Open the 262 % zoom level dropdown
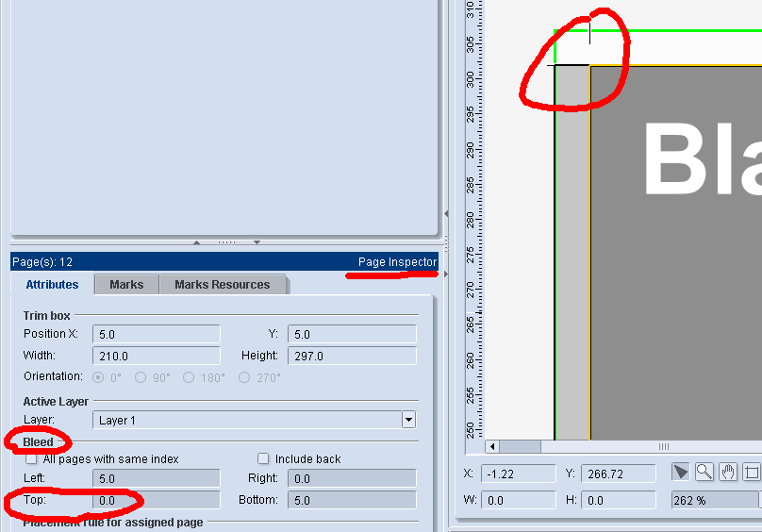Viewport: 762px width, 532px height. click(x=717, y=500)
